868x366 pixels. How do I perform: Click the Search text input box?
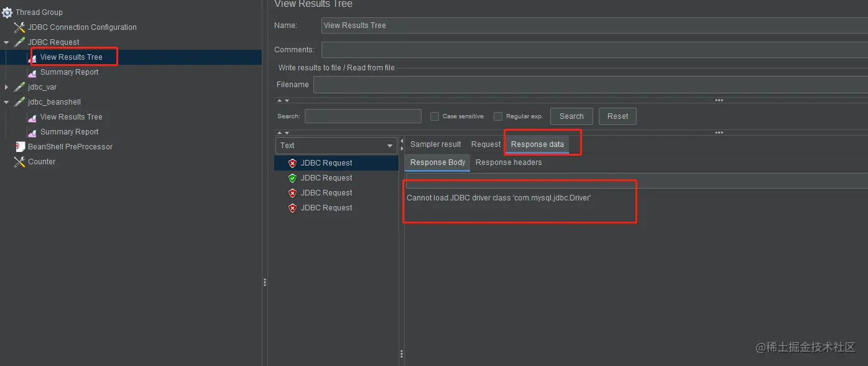click(363, 116)
